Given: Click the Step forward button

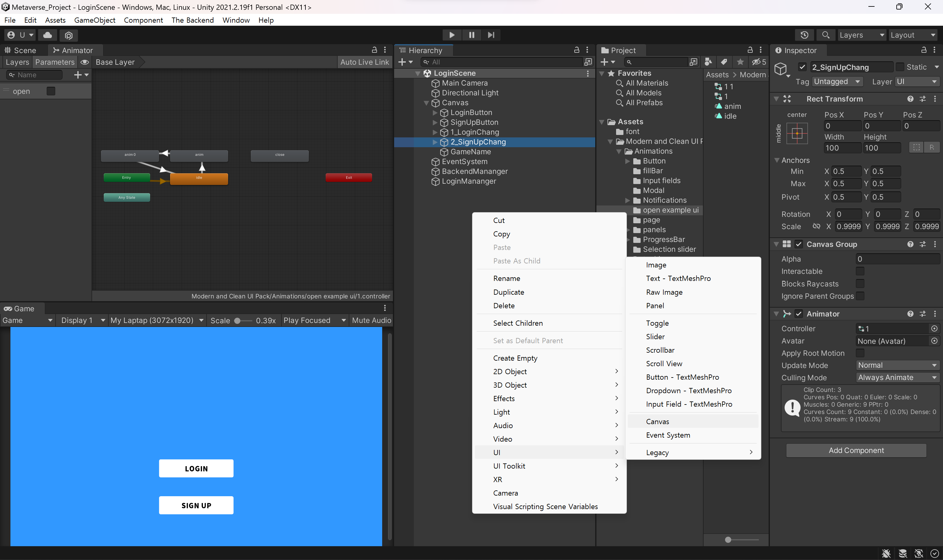Looking at the screenshot, I should 491,35.
